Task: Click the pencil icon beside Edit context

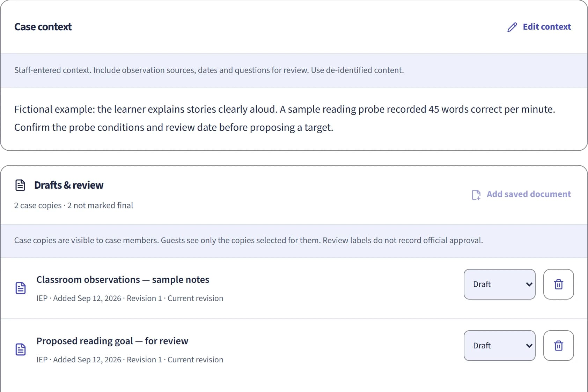Action: (512, 27)
